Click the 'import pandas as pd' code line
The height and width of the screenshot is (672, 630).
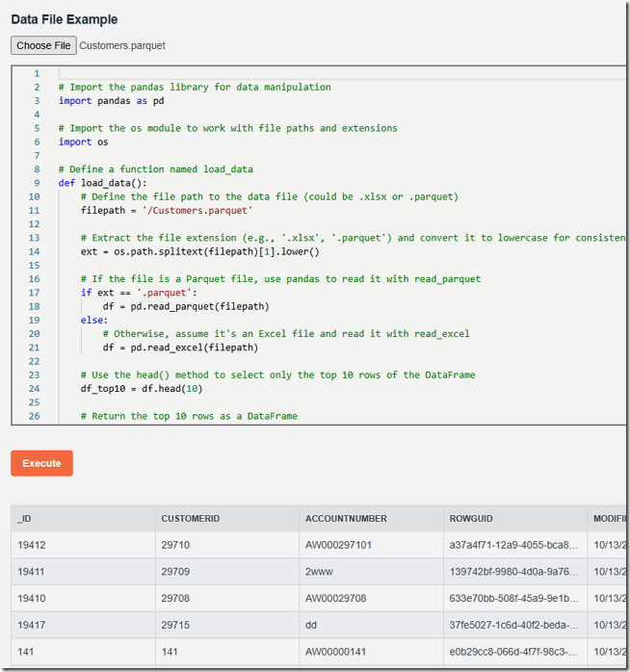(x=111, y=101)
